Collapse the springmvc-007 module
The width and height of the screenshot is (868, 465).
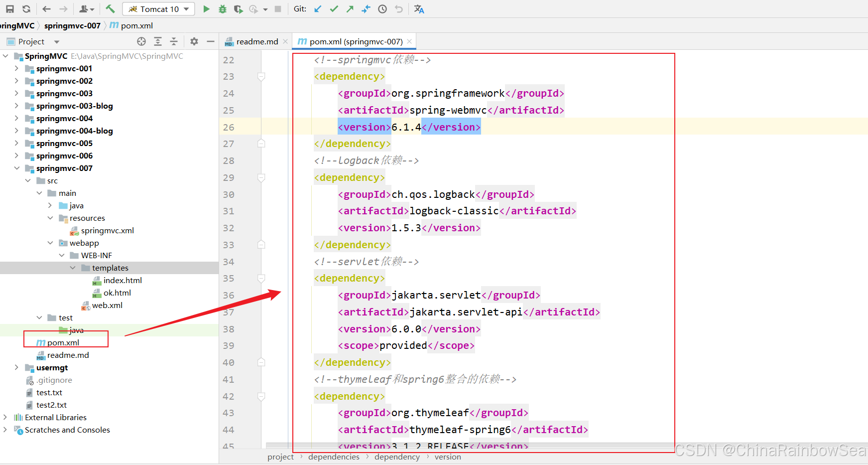pos(16,168)
